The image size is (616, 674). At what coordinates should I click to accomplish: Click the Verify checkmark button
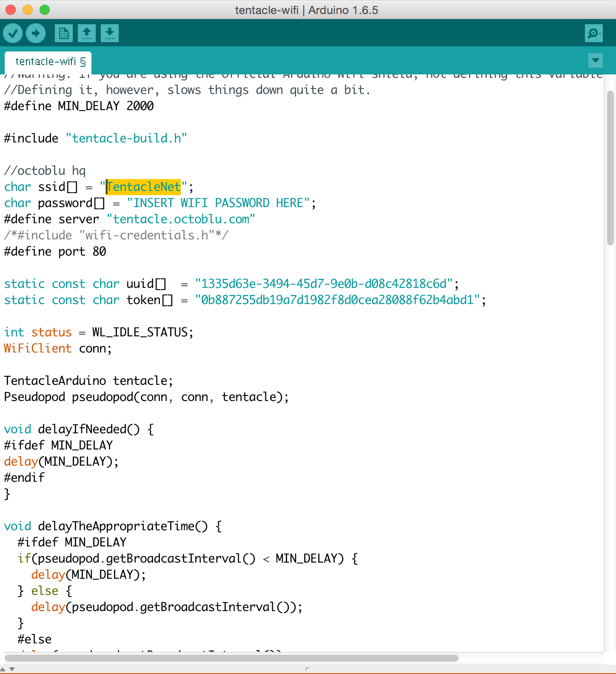(x=13, y=33)
